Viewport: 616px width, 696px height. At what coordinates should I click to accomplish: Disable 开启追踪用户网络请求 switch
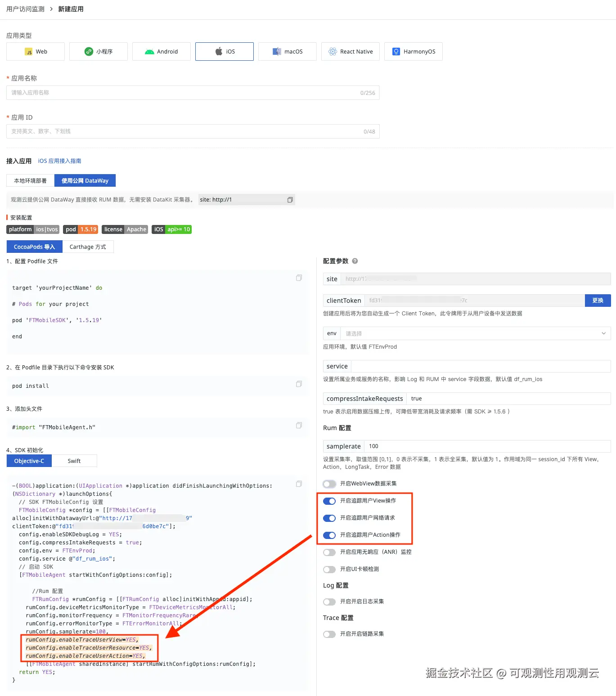click(329, 518)
